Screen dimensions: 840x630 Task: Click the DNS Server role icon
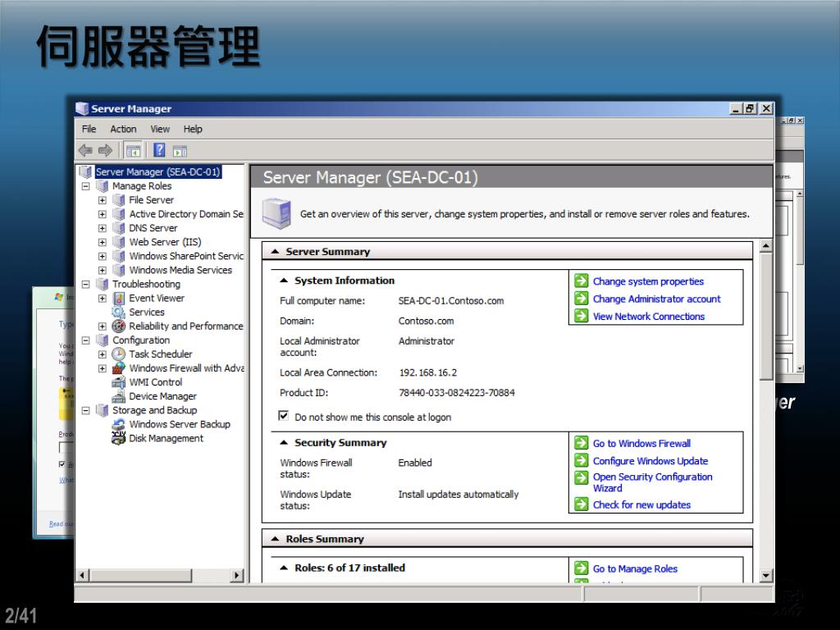point(119,228)
